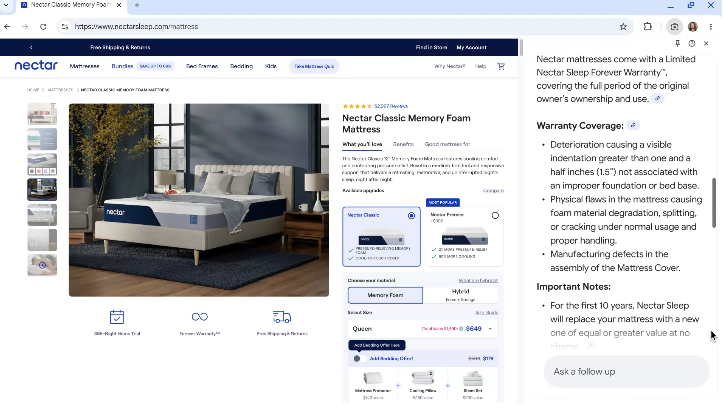The height and width of the screenshot is (413, 723).
Task: Click the Take Mattress Quiz button
Action: point(313,66)
